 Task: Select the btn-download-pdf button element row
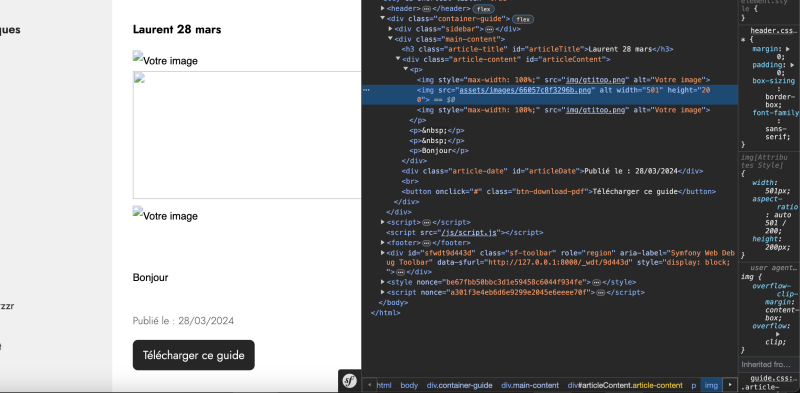tap(559, 191)
